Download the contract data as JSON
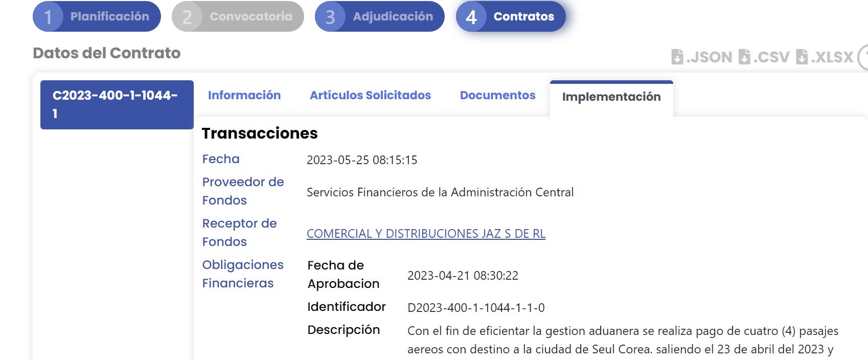This screenshot has height=360, width=868. pos(702,57)
